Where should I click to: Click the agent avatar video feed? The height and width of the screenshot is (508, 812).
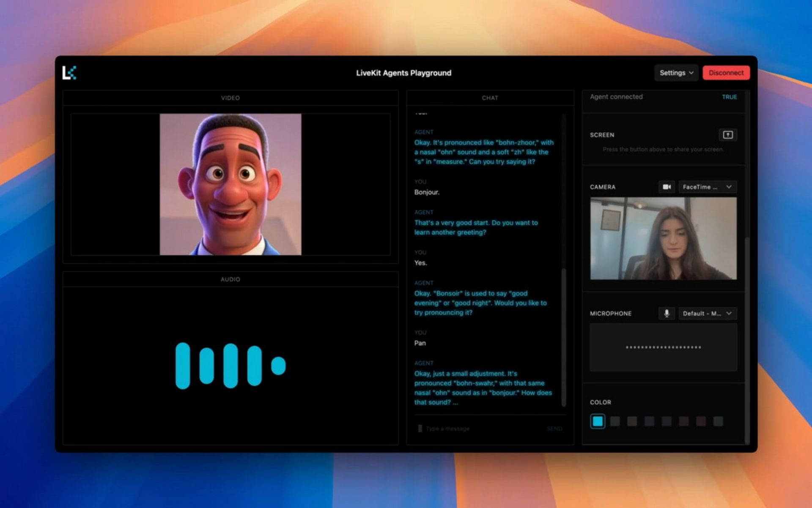[x=230, y=184]
